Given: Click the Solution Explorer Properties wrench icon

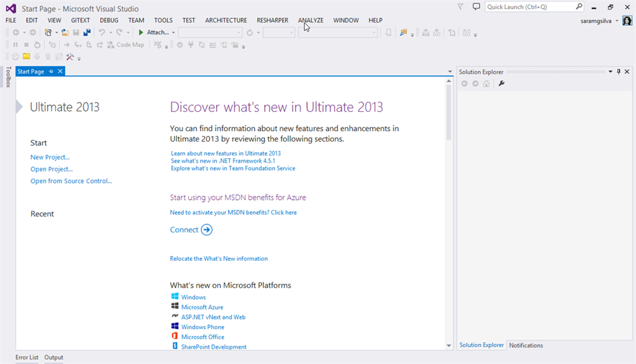Looking at the screenshot, I should point(502,83).
